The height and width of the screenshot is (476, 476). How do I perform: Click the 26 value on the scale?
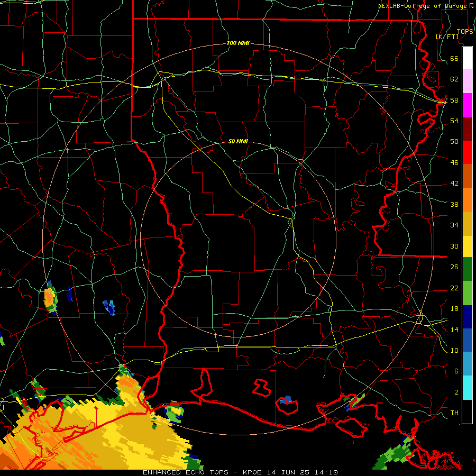454,267
